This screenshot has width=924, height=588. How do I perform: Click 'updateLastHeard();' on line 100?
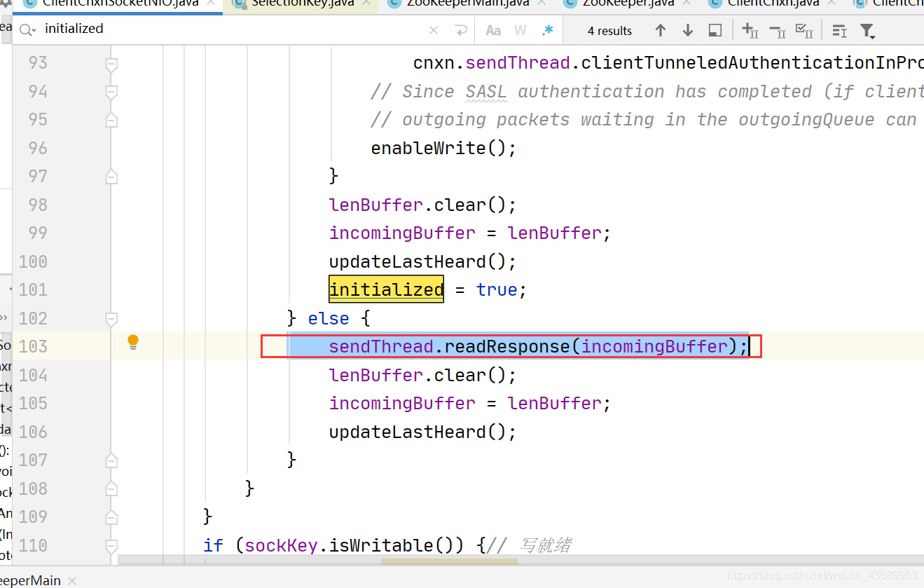[x=422, y=261]
